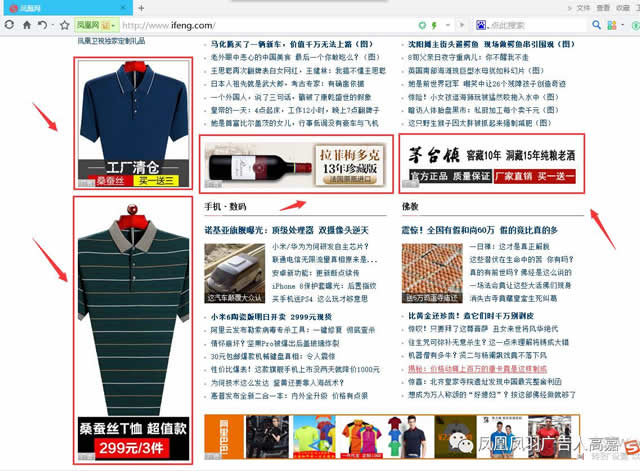This screenshot has height=471, width=640.
Task: Click the 茅台镇 liquor banner ad
Action: [x=492, y=161]
